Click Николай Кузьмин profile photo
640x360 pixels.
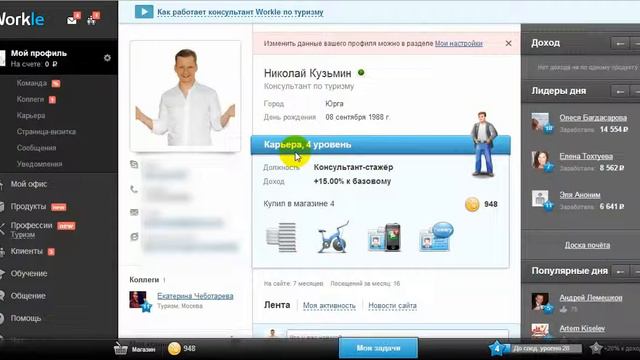tap(185, 96)
